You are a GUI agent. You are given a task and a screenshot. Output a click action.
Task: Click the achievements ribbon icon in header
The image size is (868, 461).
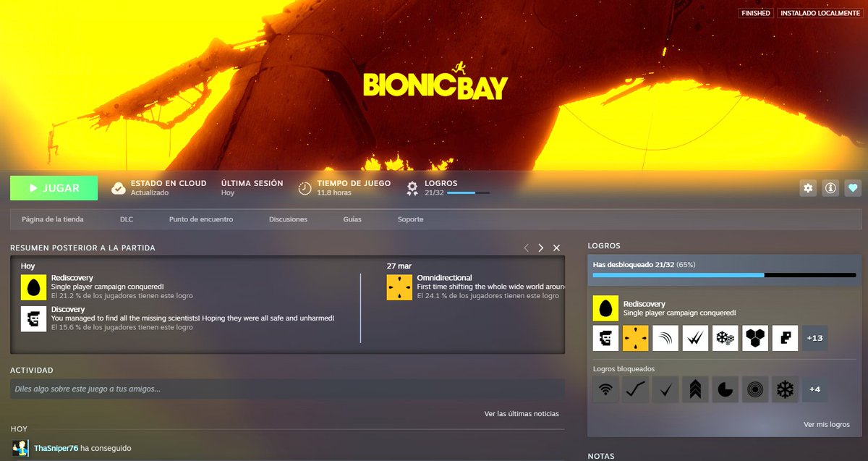[412, 189]
